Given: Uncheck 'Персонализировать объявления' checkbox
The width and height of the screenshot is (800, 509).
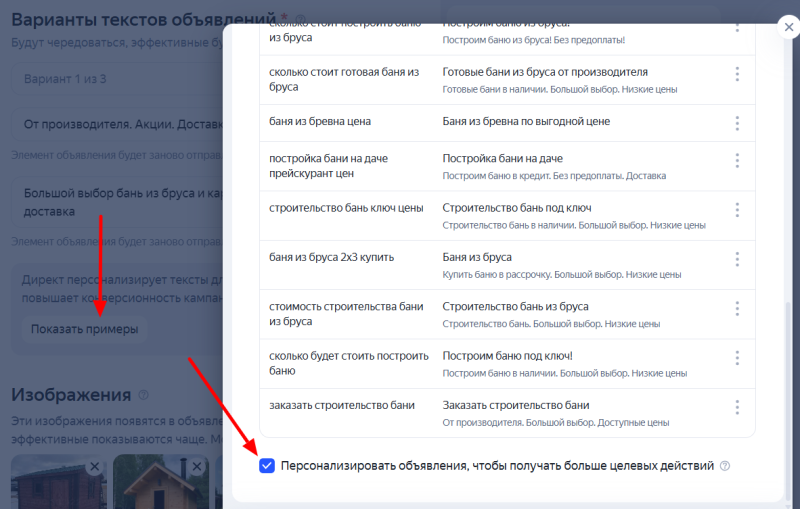Looking at the screenshot, I should [267, 466].
